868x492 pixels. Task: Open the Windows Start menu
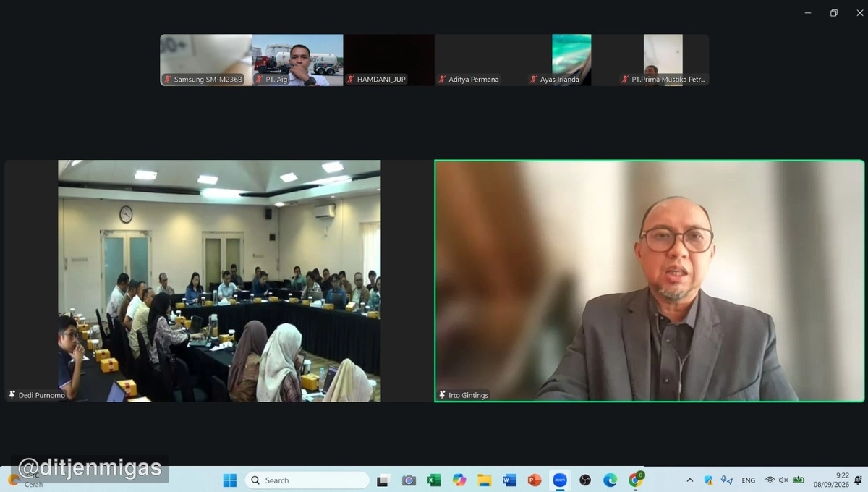(x=230, y=480)
